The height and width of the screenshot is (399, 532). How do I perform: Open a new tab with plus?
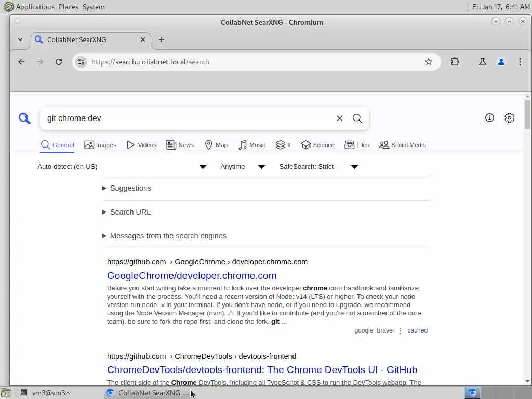[x=162, y=39]
